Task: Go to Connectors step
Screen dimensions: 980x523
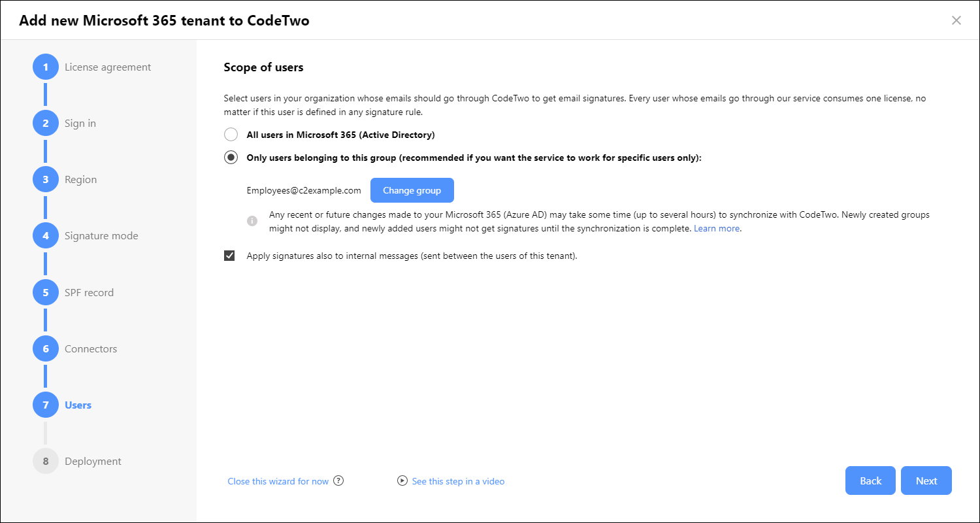Action: tap(91, 348)
